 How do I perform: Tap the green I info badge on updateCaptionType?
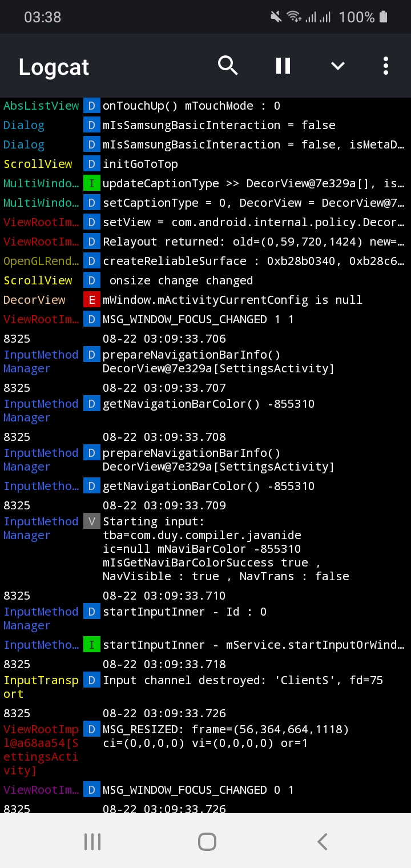click(91, 183)
